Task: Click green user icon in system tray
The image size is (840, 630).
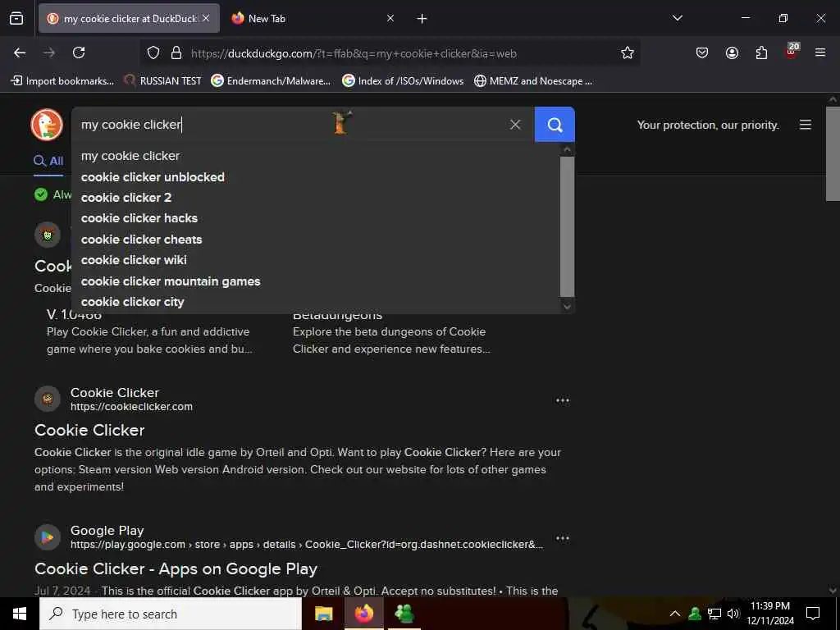Action: (x=695, y=614)
